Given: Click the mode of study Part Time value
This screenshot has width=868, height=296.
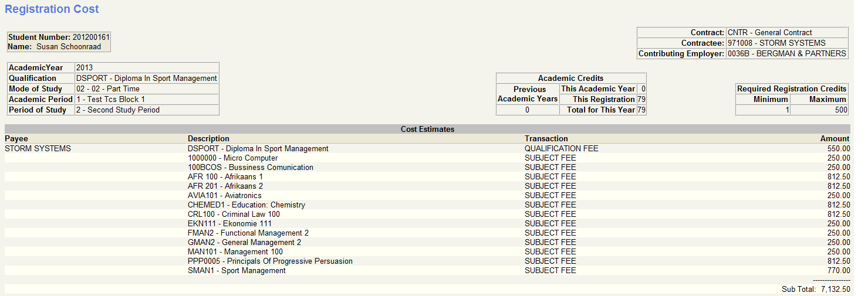Looking at the screenshot, I should 108,89.
